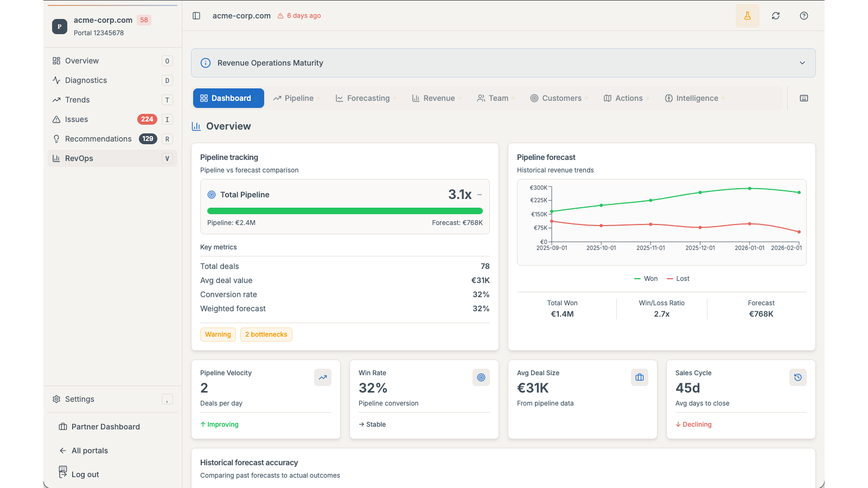Click the acme-corp.com portal avatar
Screen dimensions: 868x488
pos(60,26)
